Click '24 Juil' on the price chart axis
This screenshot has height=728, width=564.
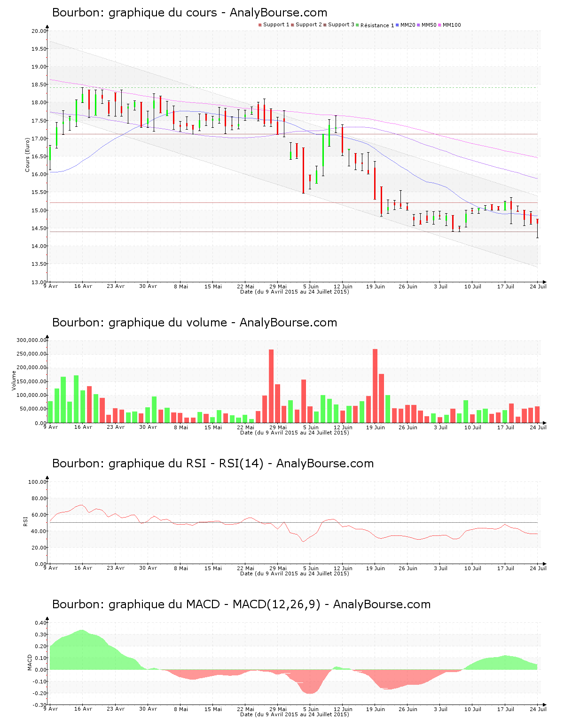[x=538, y=287]
